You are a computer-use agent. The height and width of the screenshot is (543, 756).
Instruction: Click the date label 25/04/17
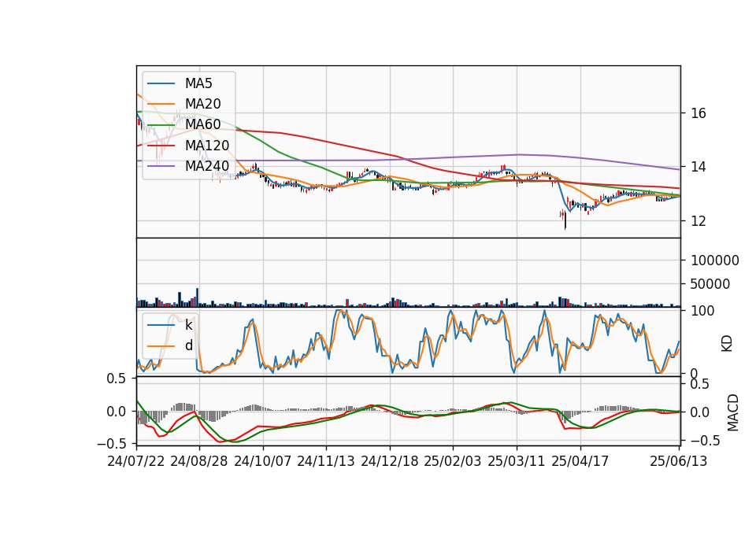pos(580,461)
